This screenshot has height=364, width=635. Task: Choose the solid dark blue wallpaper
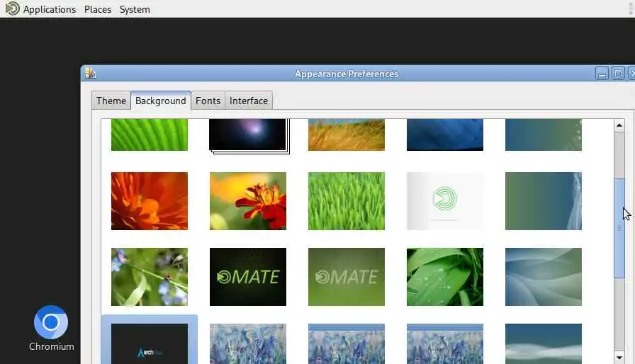444,135
